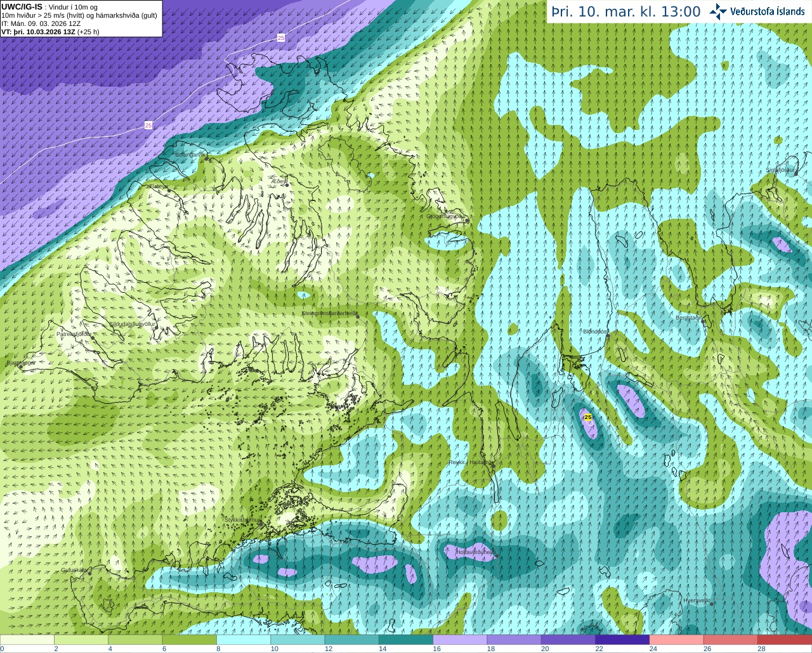Select the Reykir í Hrútafirði station label
812x653 pixels.
(x=470, y=463)
